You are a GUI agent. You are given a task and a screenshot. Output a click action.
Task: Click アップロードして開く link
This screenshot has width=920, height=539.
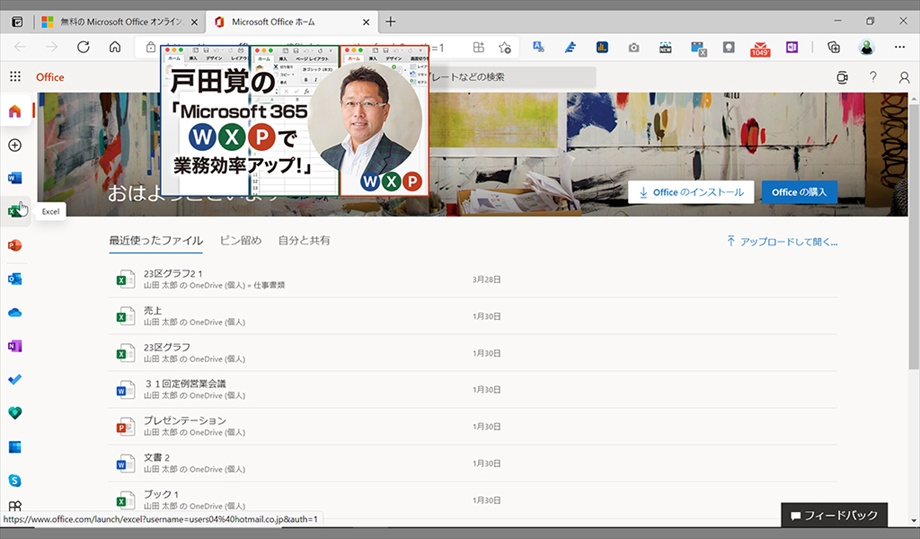(782, 242)
